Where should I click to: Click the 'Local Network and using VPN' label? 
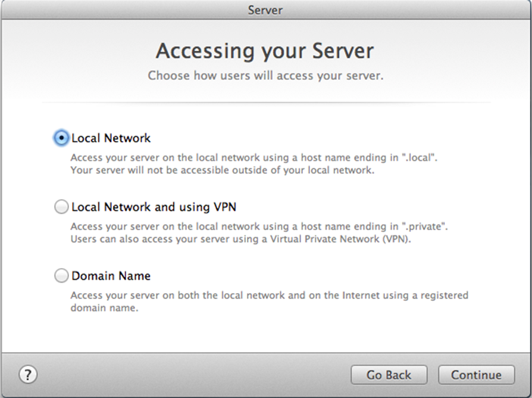coord(154,207)
